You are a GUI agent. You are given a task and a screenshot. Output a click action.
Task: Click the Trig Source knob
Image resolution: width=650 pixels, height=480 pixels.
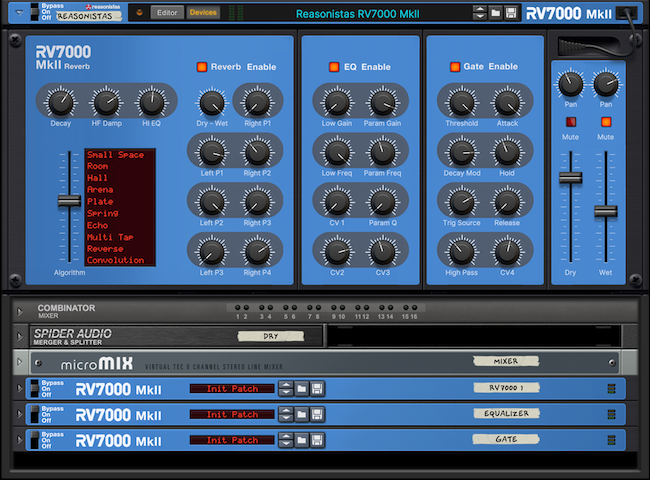click(462, 202)
